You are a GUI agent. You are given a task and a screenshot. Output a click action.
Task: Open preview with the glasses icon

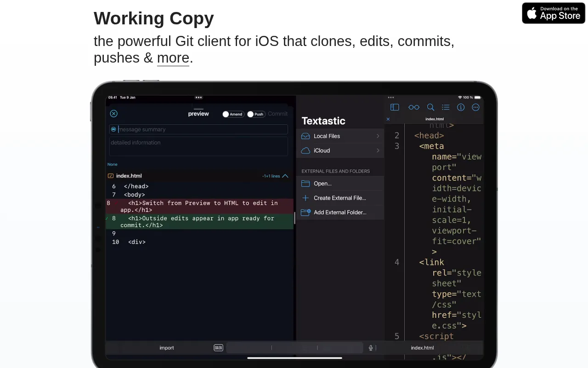tap(414, 107)
